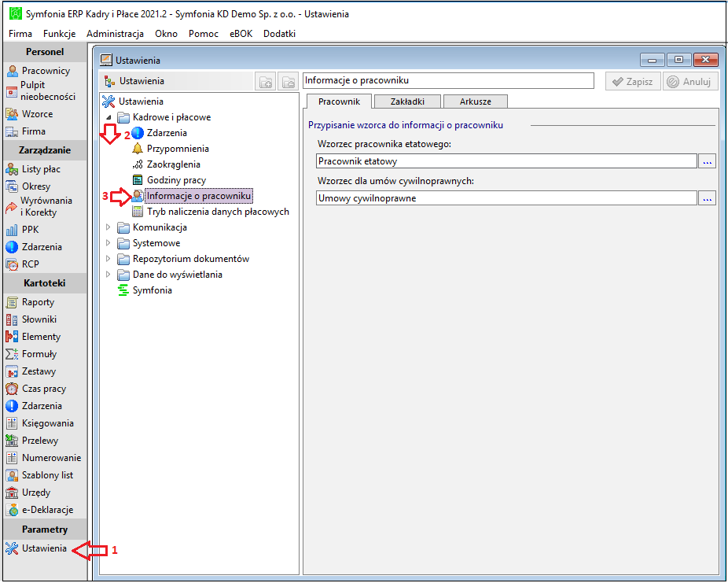Open Listy płac
Screen dimensions: 728x583
pos(34,169)
